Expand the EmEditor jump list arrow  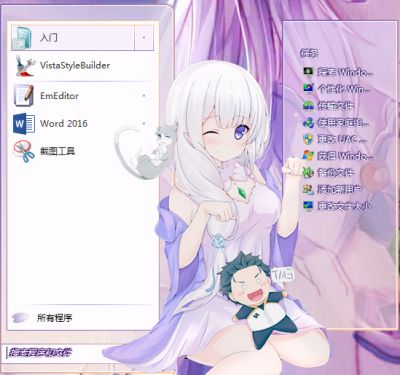[144, 96]
